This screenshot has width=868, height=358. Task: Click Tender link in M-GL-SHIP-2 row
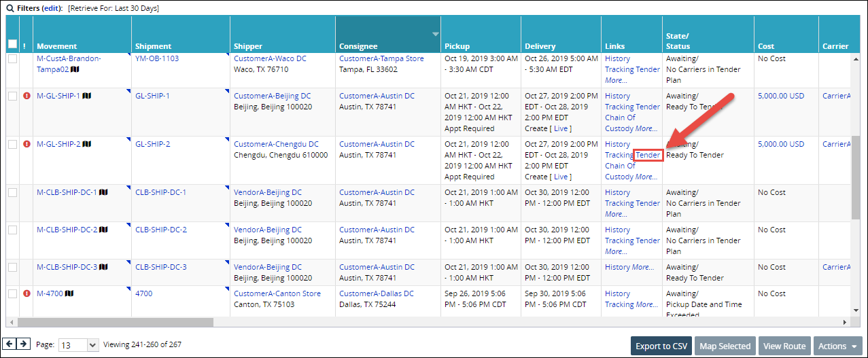(648, 155)
